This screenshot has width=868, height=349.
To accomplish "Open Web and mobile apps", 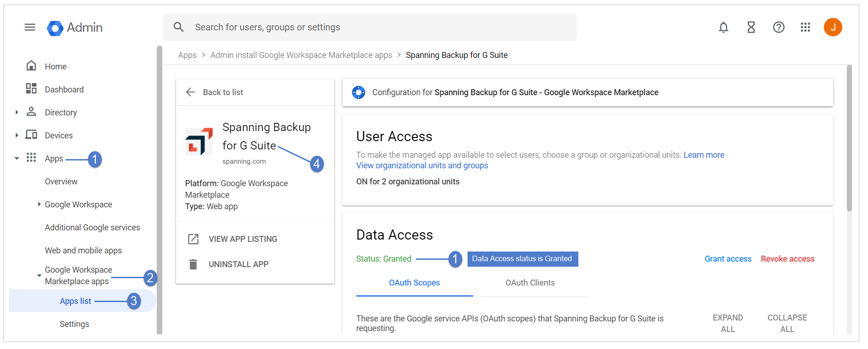I will [x=83, y=251].
